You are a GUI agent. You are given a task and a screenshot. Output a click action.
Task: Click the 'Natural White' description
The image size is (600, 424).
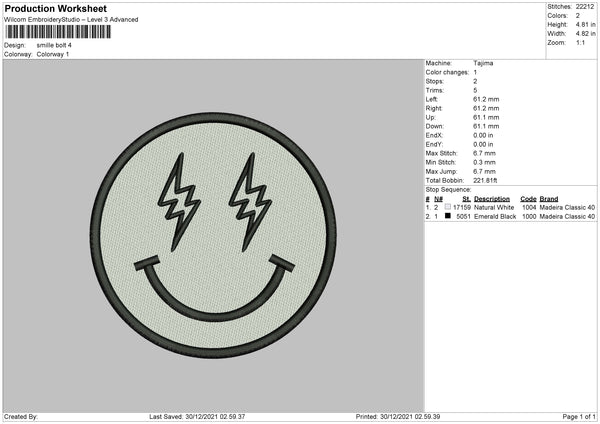tap(494, 207)
